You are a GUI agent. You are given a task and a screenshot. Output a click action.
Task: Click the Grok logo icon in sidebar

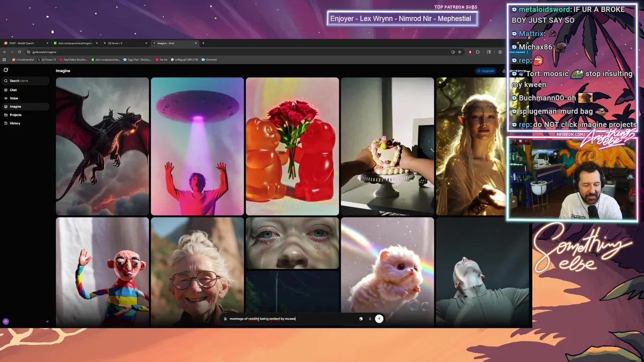click(x=6, y=70)
